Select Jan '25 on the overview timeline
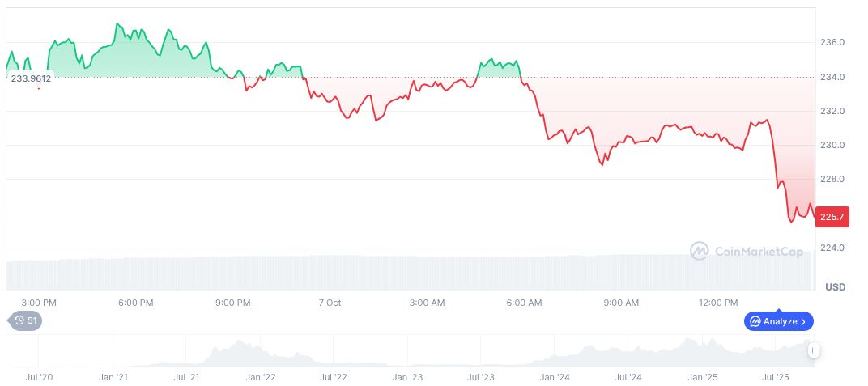The width and height of the screenshot is (868, 386). pos(702,377)
